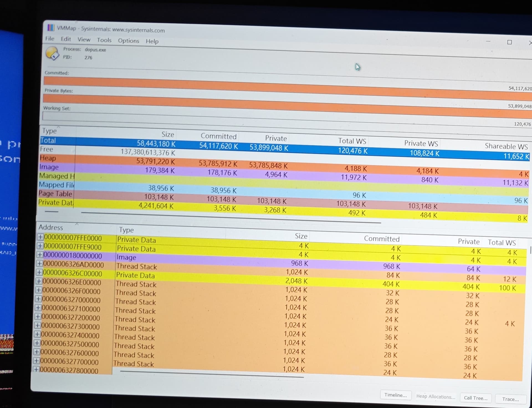
Task: Click the dopus.exe process icon
Action: click(x=52, y=53)
